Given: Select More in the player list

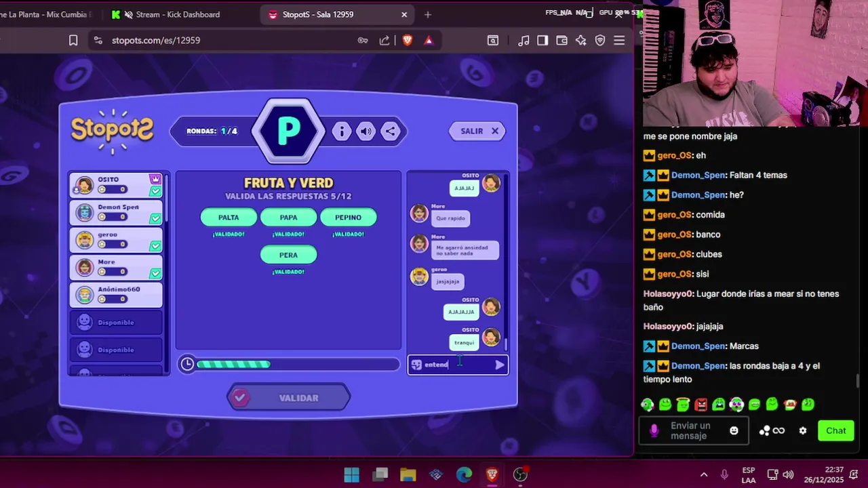Looking at the screenshot, I should pyautogui.click(x=116, y=267).
